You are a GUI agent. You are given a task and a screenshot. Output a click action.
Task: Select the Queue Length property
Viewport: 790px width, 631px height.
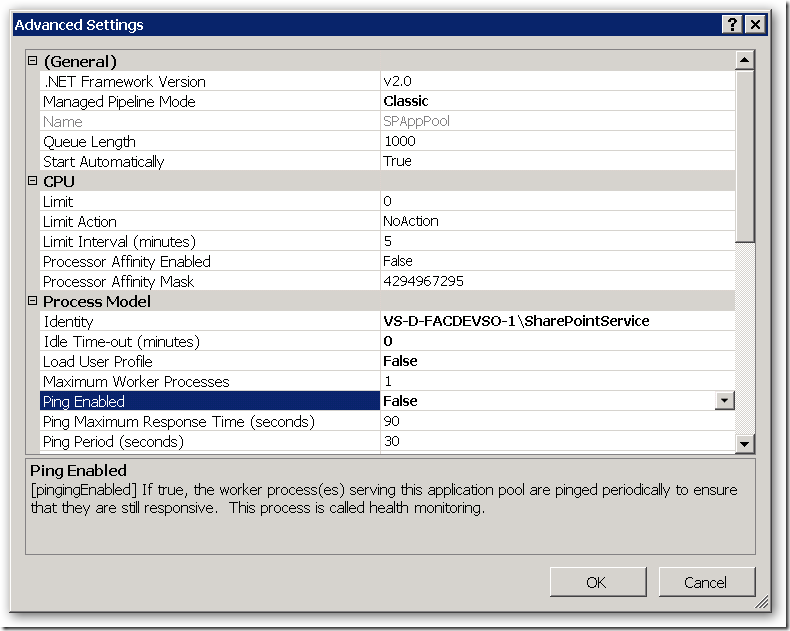pyautogui.click(x=210, y=141)
